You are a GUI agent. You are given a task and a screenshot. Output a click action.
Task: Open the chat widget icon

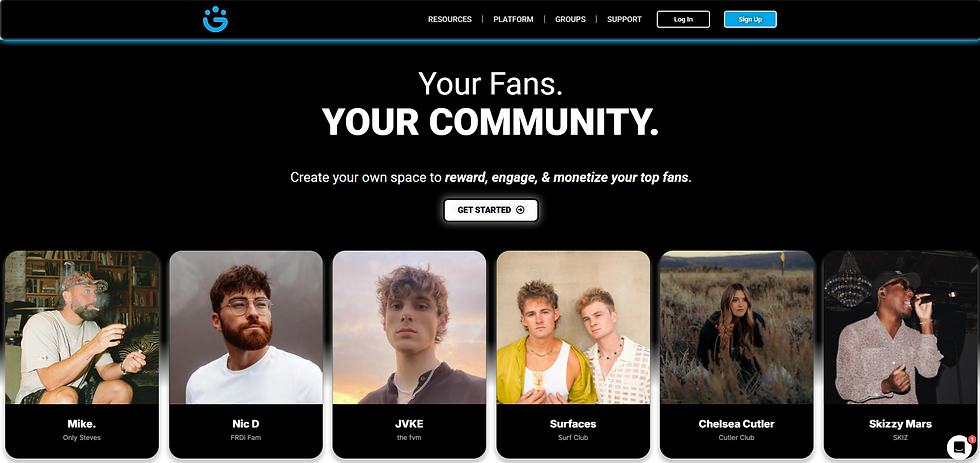[958, 447]
